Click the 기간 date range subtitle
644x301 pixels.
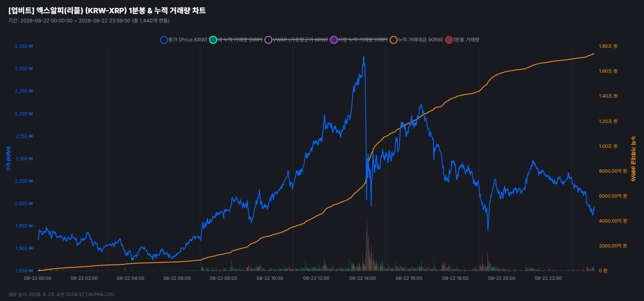click(88, 20)
